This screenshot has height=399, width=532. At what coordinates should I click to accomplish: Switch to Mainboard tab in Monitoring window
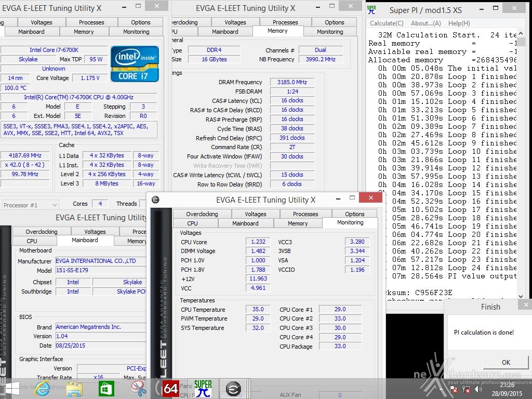point(245,223)
